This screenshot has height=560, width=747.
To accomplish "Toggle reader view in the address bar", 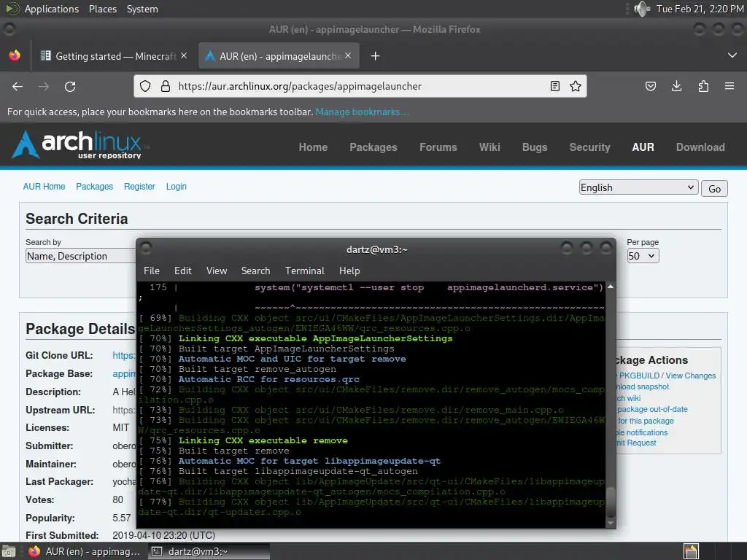I will 554,86.
